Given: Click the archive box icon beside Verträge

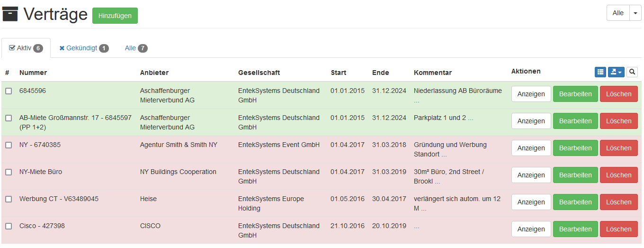Looking at the screenshot, I should click(10, 14).
